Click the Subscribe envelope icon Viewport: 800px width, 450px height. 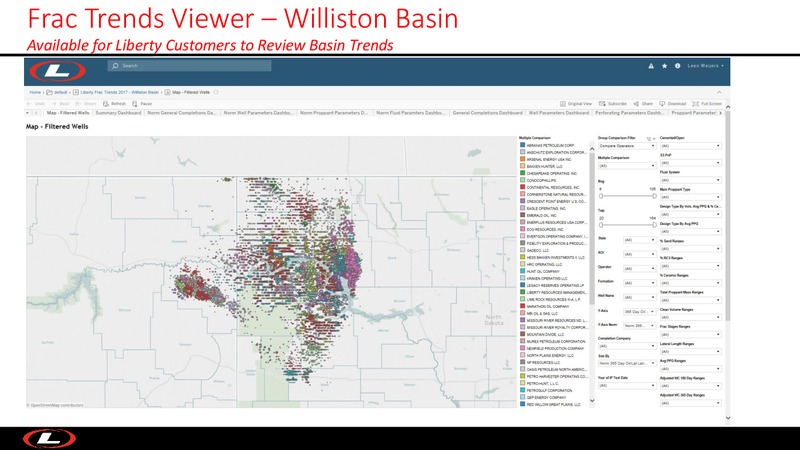602,104
